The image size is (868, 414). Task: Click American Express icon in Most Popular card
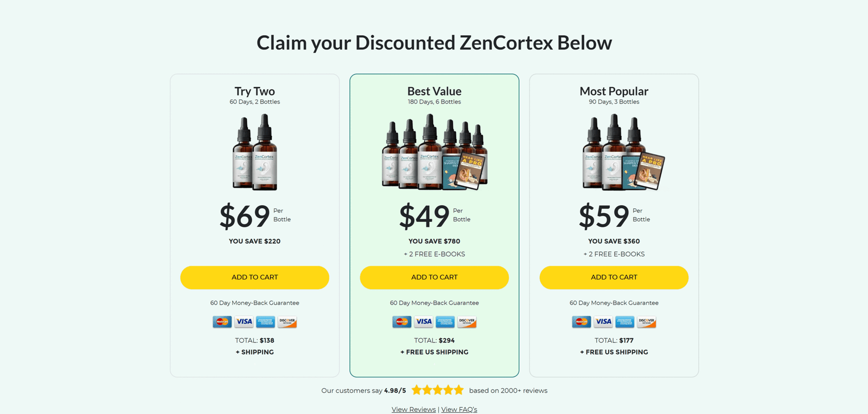click(x=625, y=322)
